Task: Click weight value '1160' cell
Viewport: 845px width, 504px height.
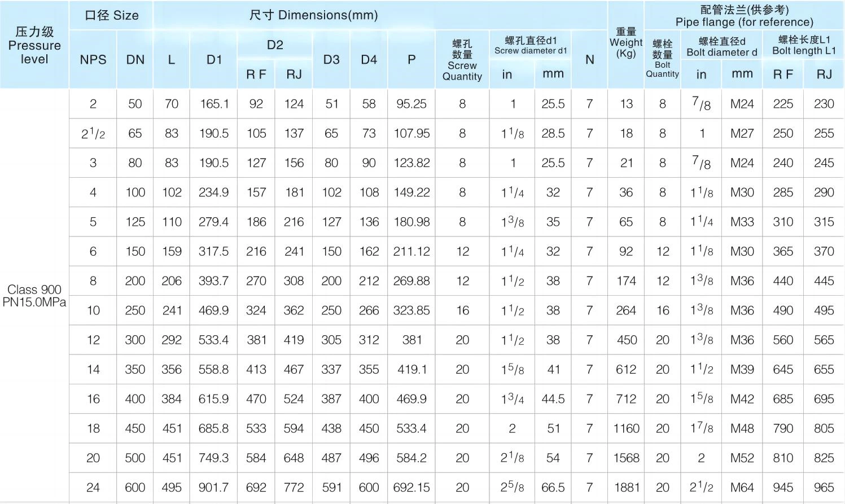Action: pos(626,428)
